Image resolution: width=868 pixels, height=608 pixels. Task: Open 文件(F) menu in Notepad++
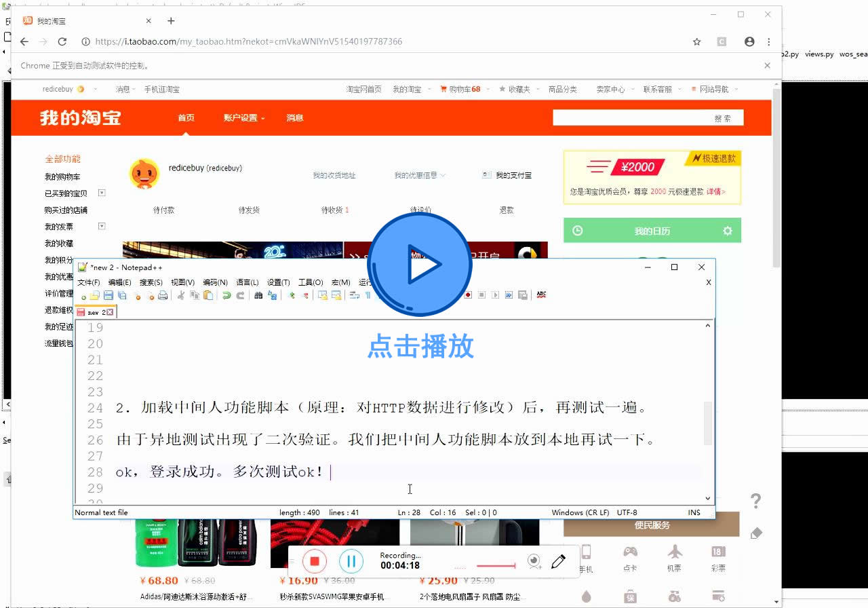tap(88, 282)
